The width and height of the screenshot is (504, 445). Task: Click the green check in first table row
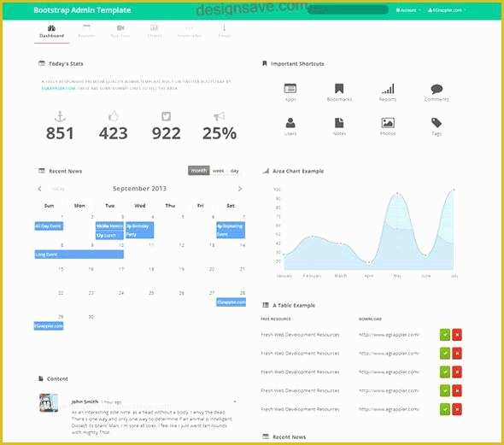coord(445,335)
